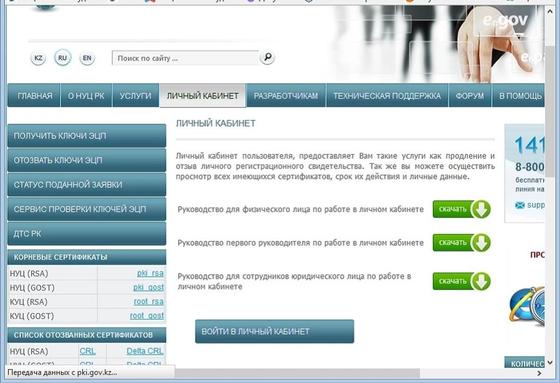
Task: Download the guide for сотрудников юридического лица
Action: [x=462, y=281]
